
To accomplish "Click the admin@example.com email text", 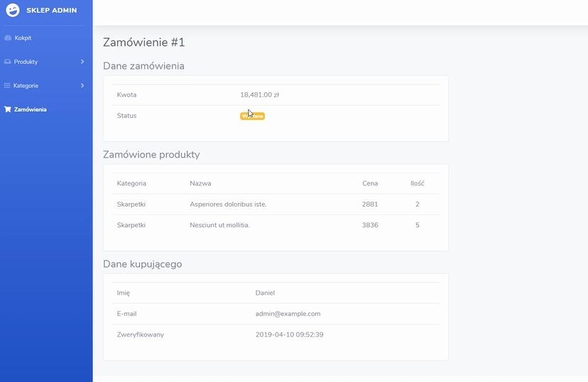I will click(x=288, y=314).
